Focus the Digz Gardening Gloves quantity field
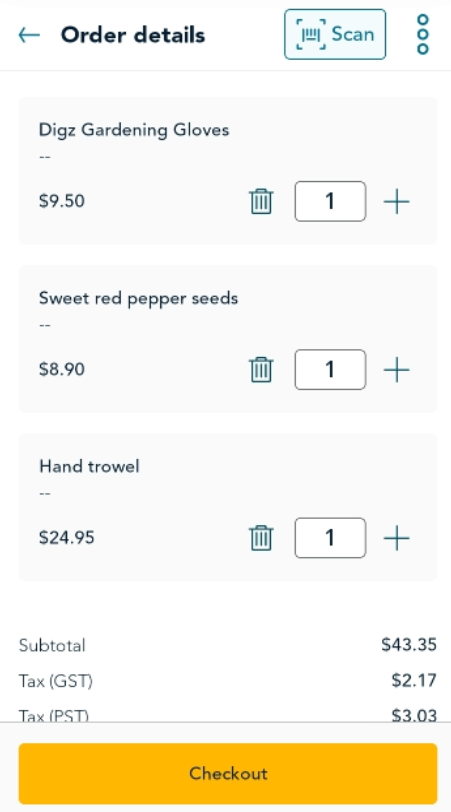451x812 pixels. [330, 201]
